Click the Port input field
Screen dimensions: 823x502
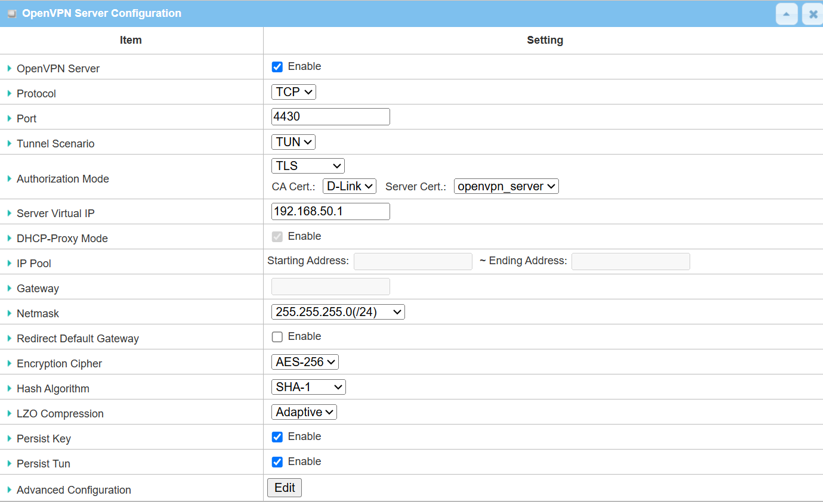pyautogui.click(x=330, y=117)
